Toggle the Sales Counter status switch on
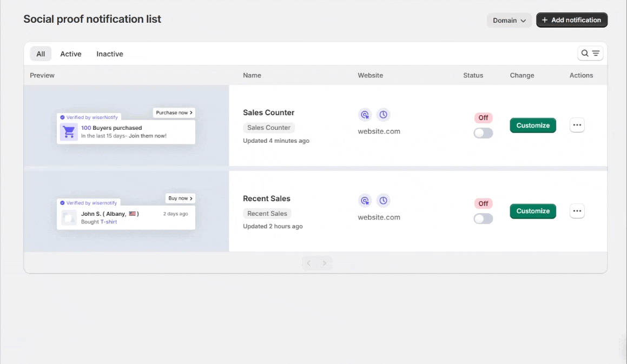This screenshot has height=364, width=627. [483, 133]
